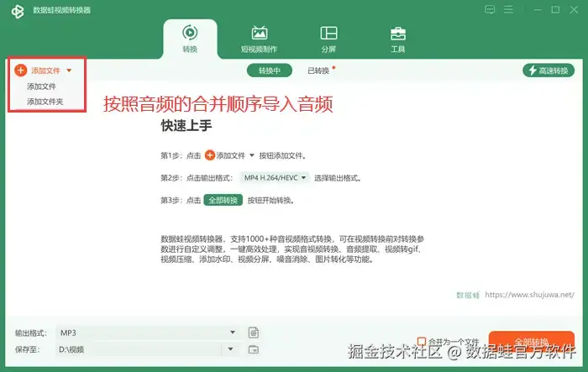
Task: Collapse the 添加文件 dropdown arrow
Action: (x=69, y=71)
